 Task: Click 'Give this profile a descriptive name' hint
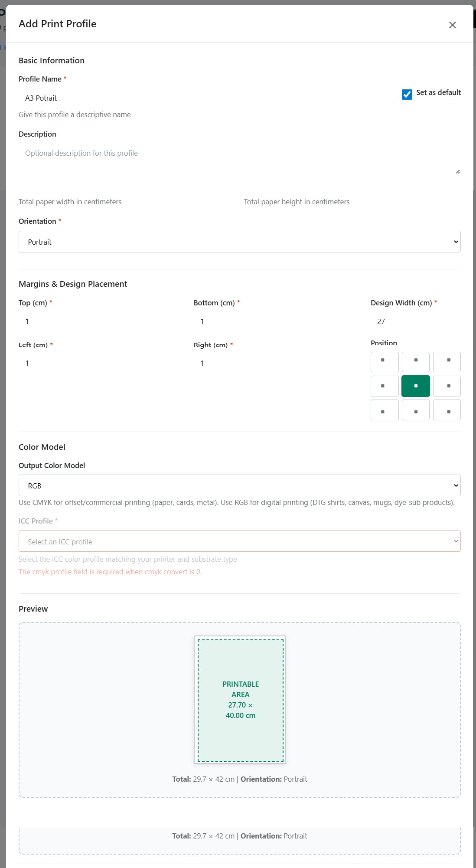(75, 115)
